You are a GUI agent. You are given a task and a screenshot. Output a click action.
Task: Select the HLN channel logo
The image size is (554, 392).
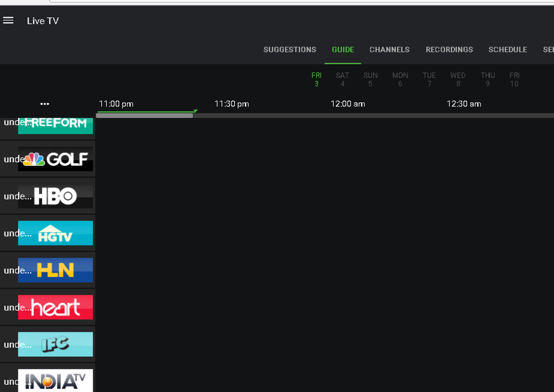click(56, 270)
